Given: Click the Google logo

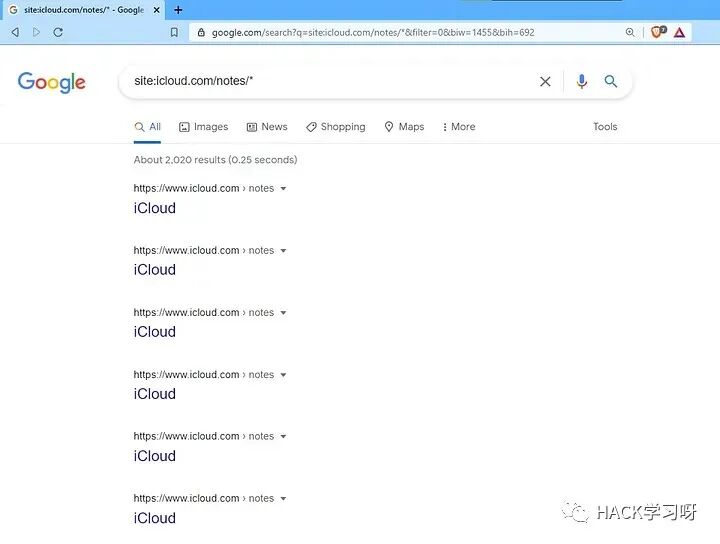Looking at the screenshot, I should [51, 83].
